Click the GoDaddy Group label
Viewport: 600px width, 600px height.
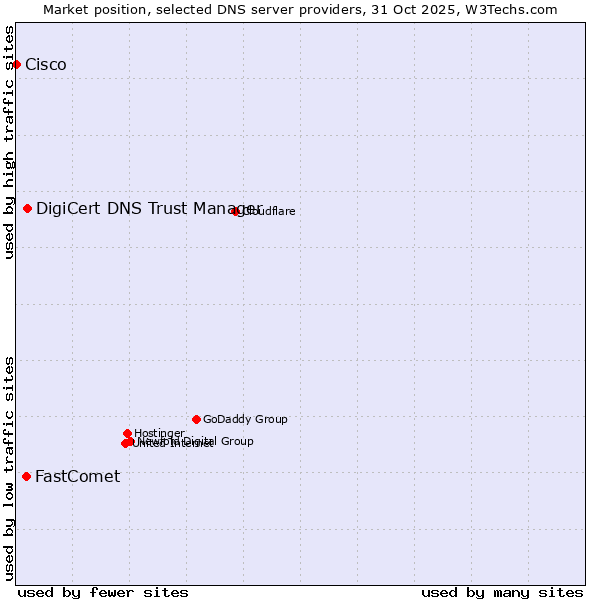pos(245,420)
